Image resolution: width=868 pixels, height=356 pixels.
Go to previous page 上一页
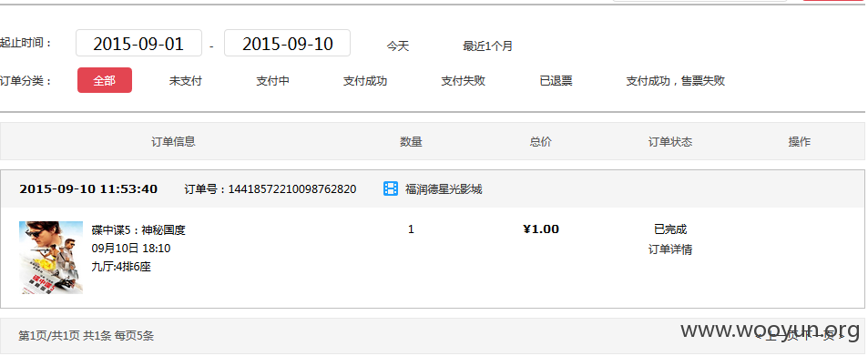click(782, 334)
